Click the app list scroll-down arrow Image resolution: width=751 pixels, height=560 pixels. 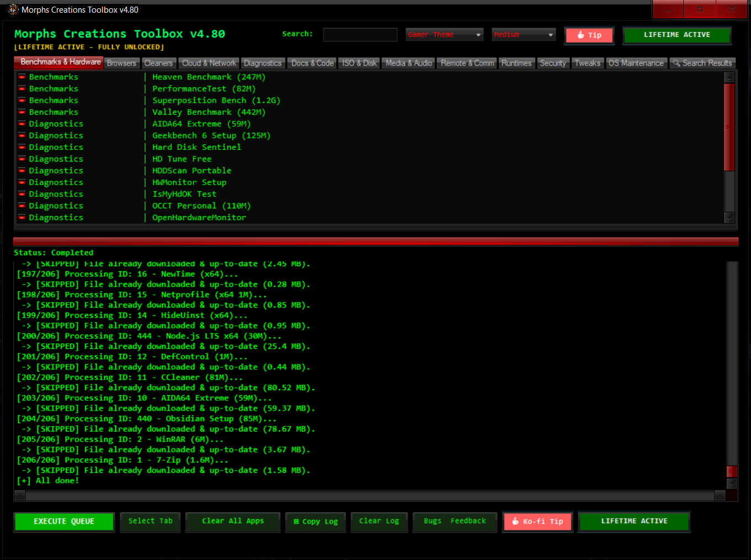tap(729, 218)
